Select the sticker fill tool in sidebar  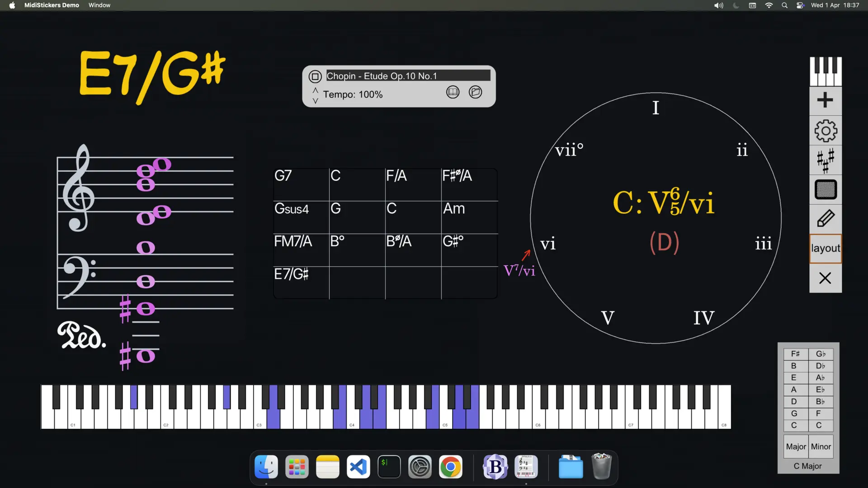(825, 190)
